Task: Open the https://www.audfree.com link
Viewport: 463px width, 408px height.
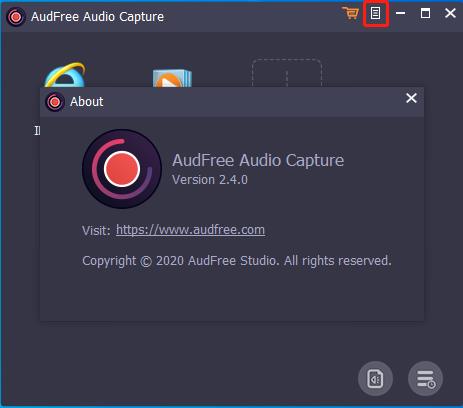Action: tap(191, 230)
